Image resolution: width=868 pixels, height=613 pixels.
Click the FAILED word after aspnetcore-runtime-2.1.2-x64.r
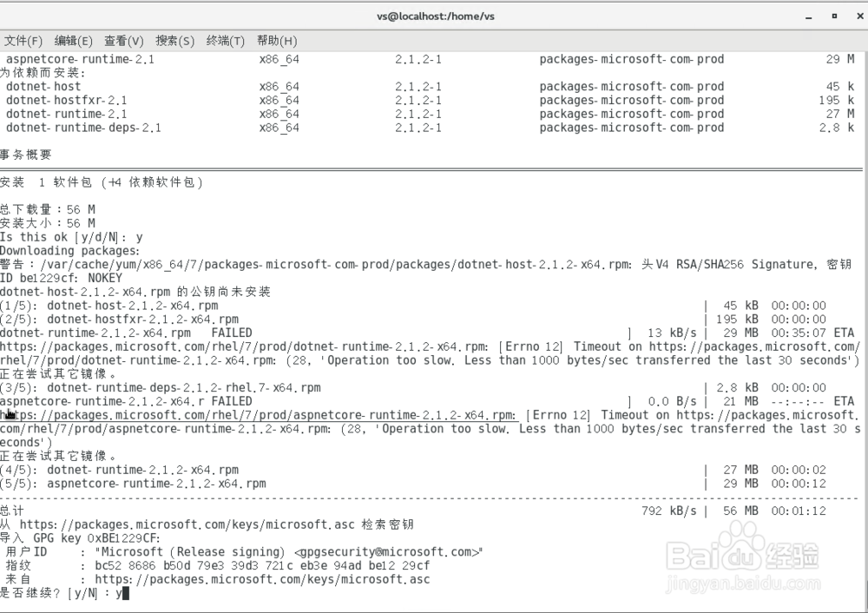[x=232, y=401]
